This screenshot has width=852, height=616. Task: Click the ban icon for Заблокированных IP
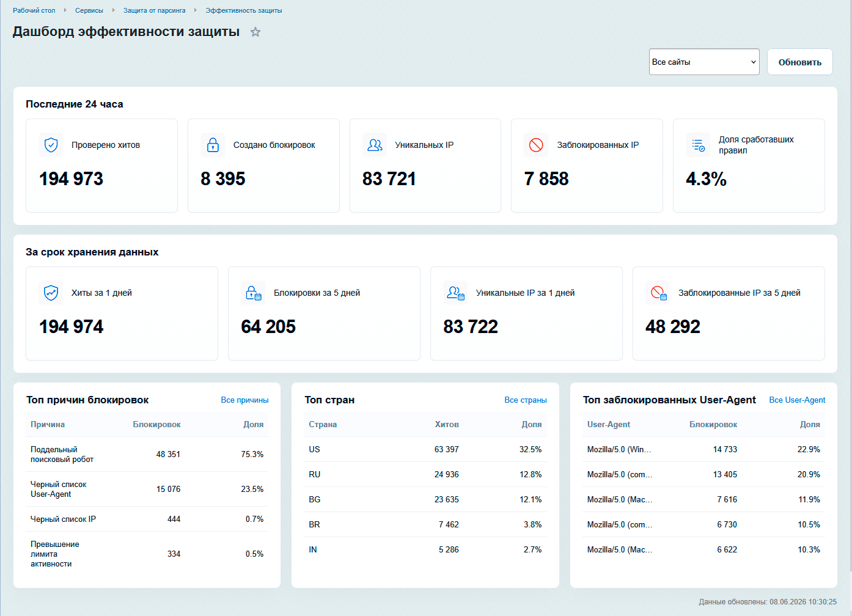coord(536,145)
